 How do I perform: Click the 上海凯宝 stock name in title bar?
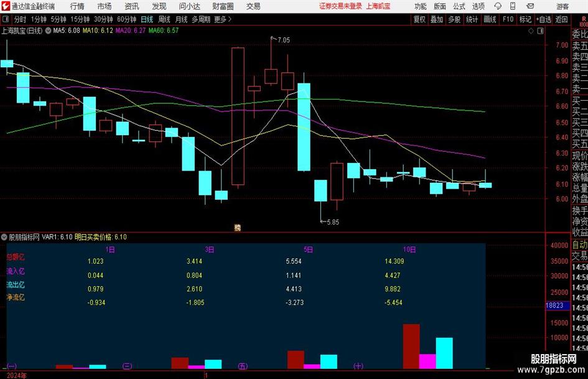click(378, 6)
